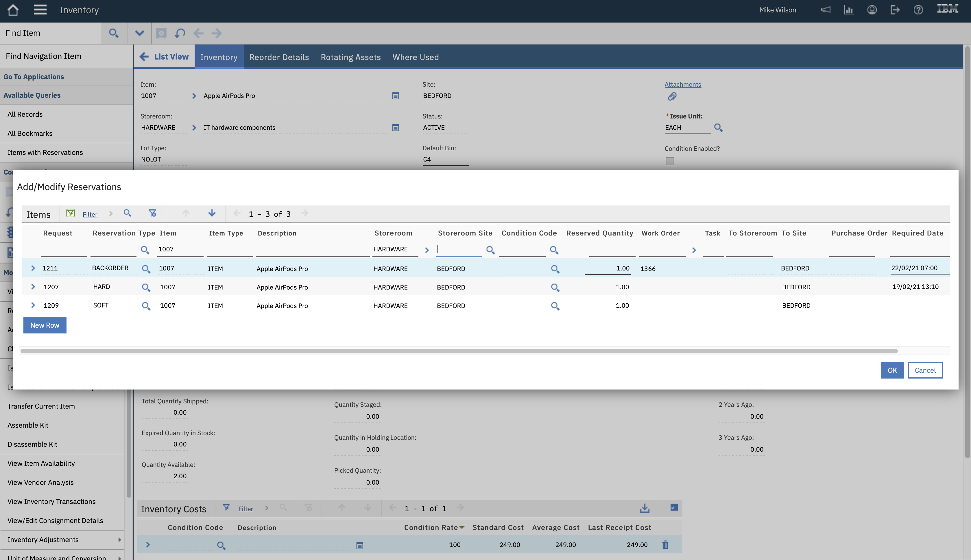Navigate home with the house icon
Viewport: 971px width, 560px height.
coord(13,10)
